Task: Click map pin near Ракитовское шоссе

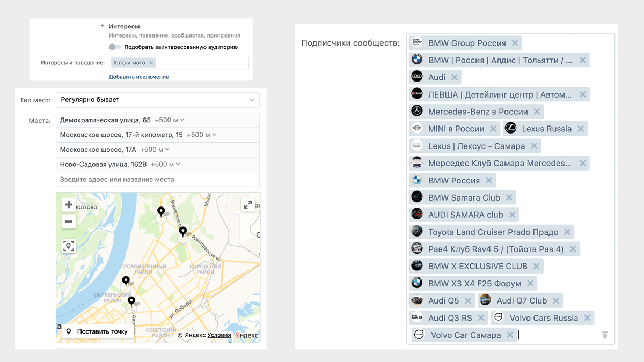Action: tap(183, 232)
